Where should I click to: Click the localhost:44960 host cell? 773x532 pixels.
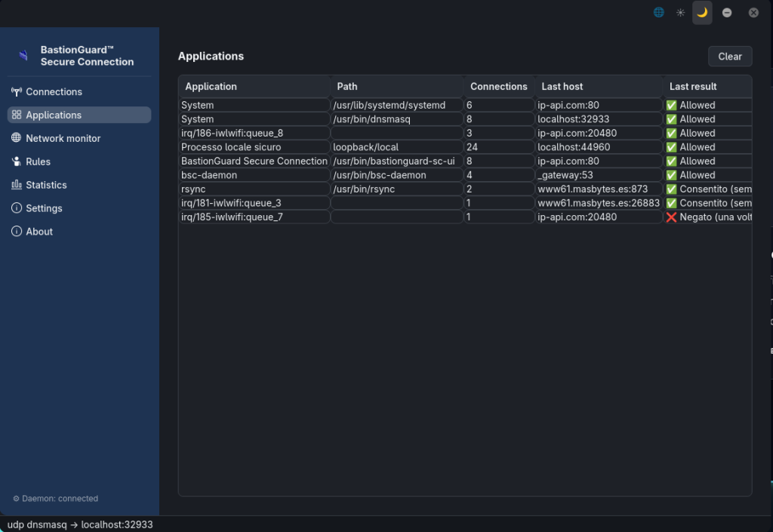(x=599, y=147)
